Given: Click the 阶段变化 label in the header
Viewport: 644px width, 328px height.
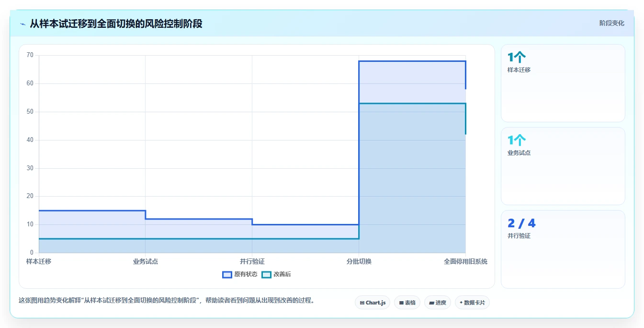Looking at the screenshot, I should tap(611, 23).
